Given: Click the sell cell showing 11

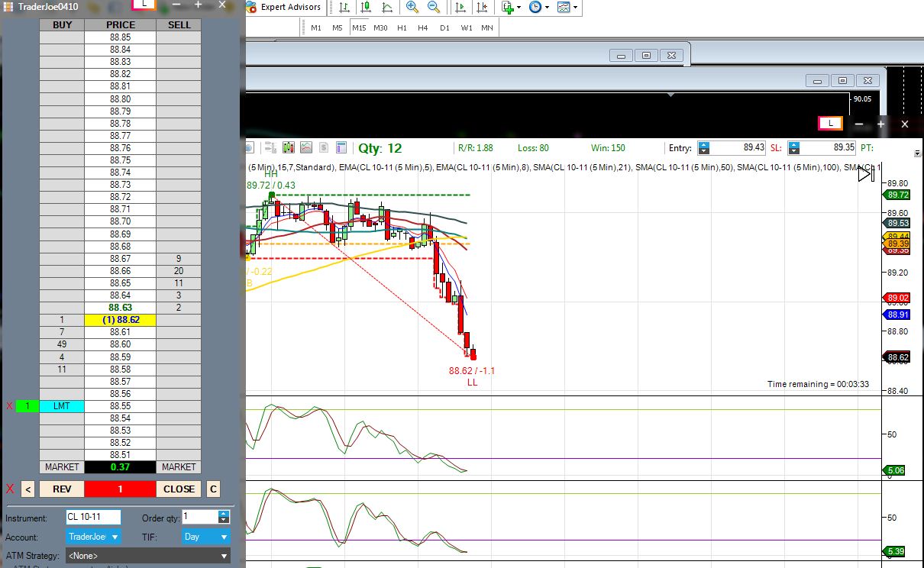Looking at the screenshot, I should (179, 283).
